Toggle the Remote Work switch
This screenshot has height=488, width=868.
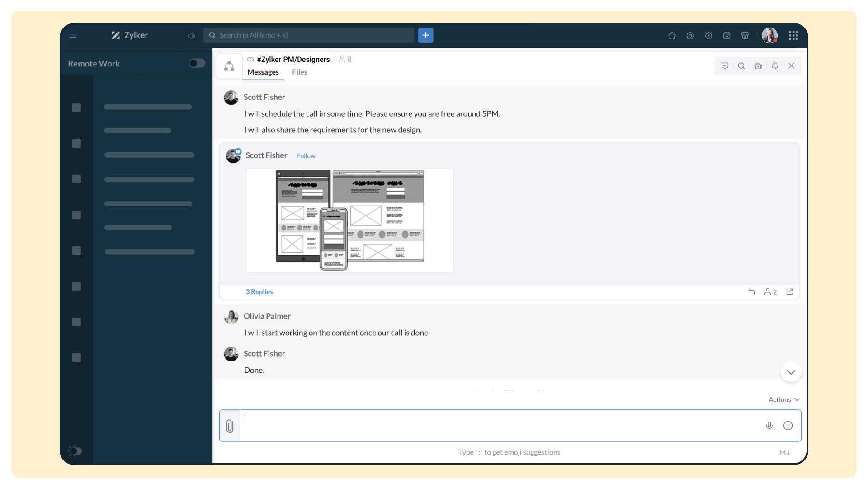pos(197,63)
